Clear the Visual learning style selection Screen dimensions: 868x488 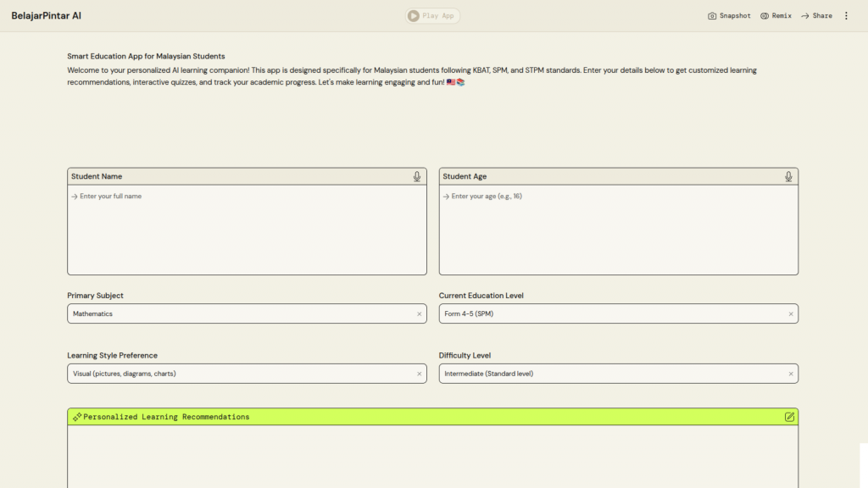419,374
